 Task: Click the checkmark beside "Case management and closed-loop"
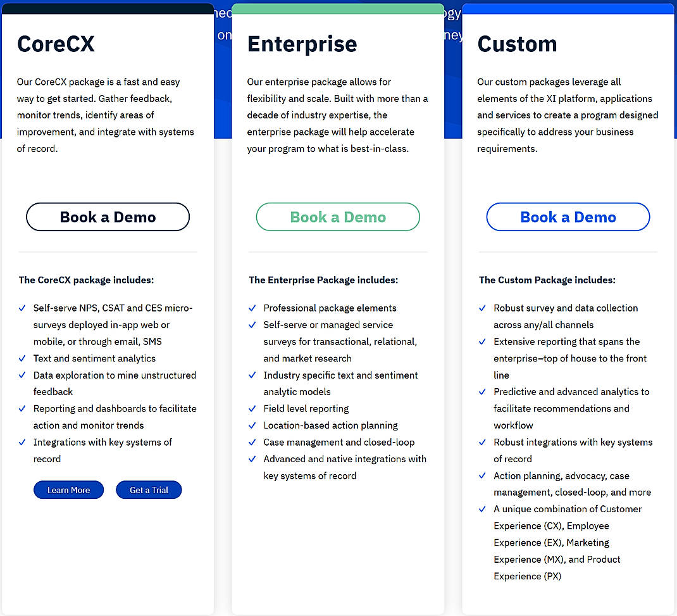tap(252, 442)
